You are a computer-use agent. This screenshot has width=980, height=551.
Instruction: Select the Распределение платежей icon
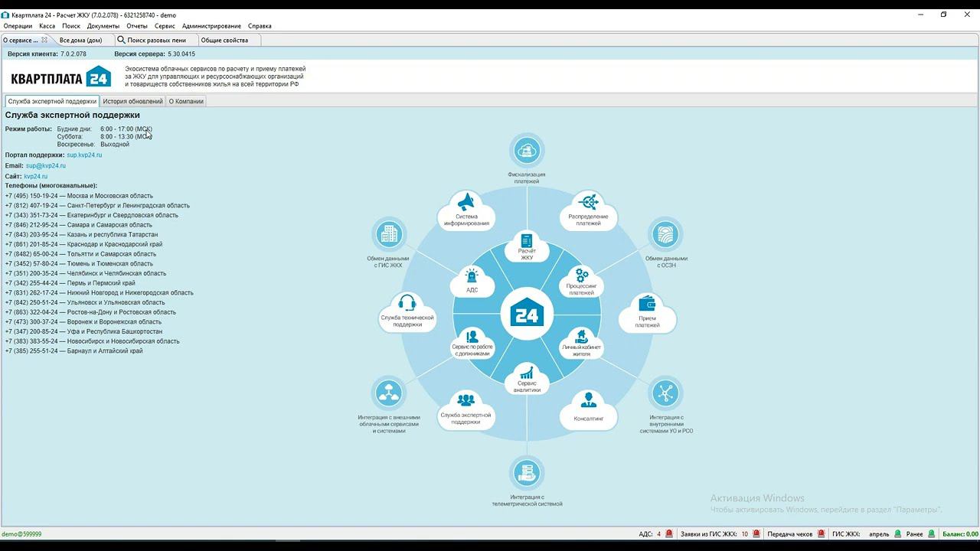coord(588,202)
